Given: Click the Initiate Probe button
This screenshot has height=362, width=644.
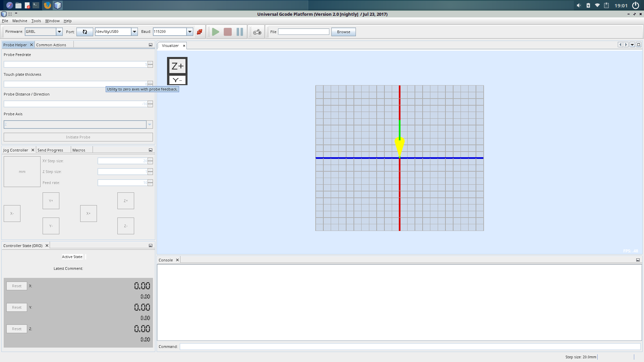Looking at the screenshot, I should point(78,137).
